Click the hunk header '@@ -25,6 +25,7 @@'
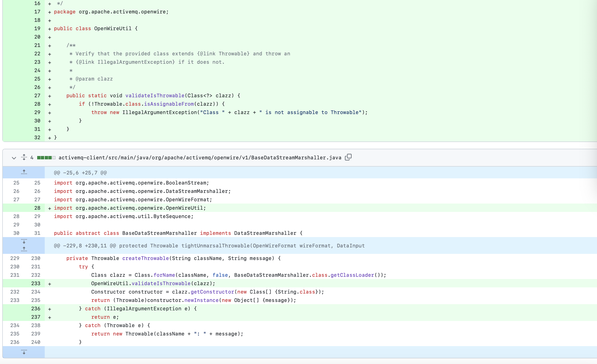597x364 pixels. [x=80, y=173]
